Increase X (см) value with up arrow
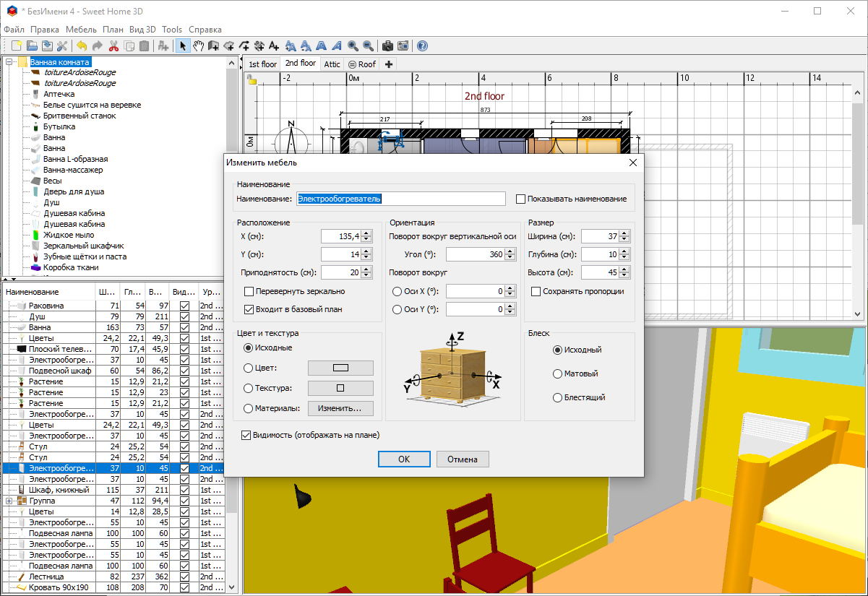 pos(366,233)
